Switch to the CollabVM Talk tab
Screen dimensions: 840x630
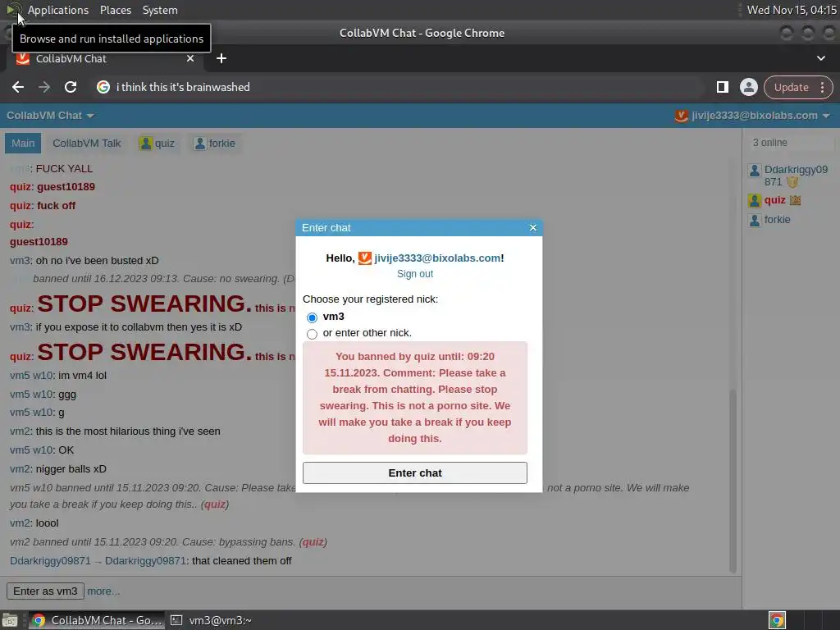click(x=87, y=143)
